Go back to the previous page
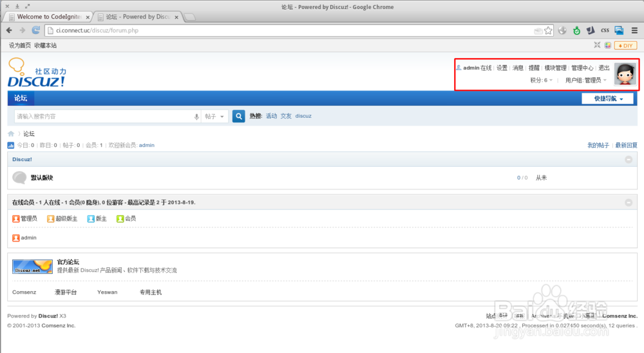The width and height of the screenshot is (644, 353). click(x=9, y=30)
